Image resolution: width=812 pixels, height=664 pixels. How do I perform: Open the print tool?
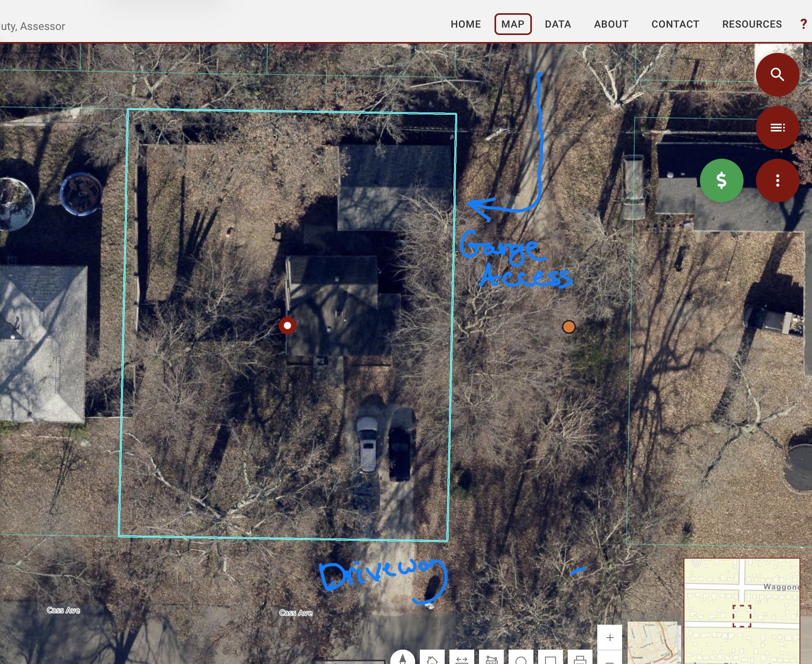tap(579, 659)
